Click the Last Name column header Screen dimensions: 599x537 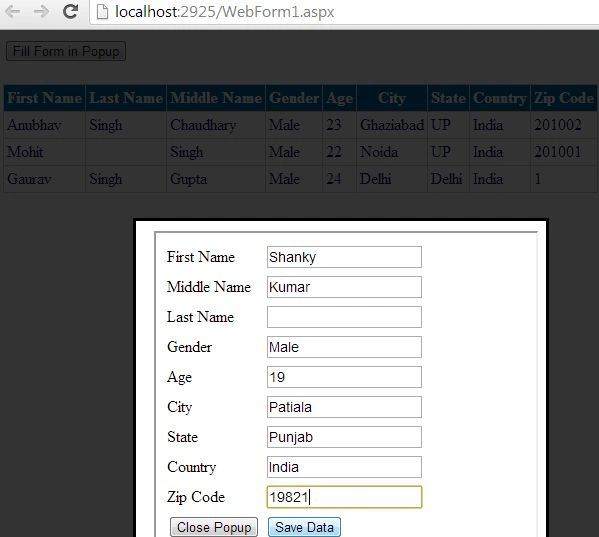pyautogui.click(x=126, y=98)
